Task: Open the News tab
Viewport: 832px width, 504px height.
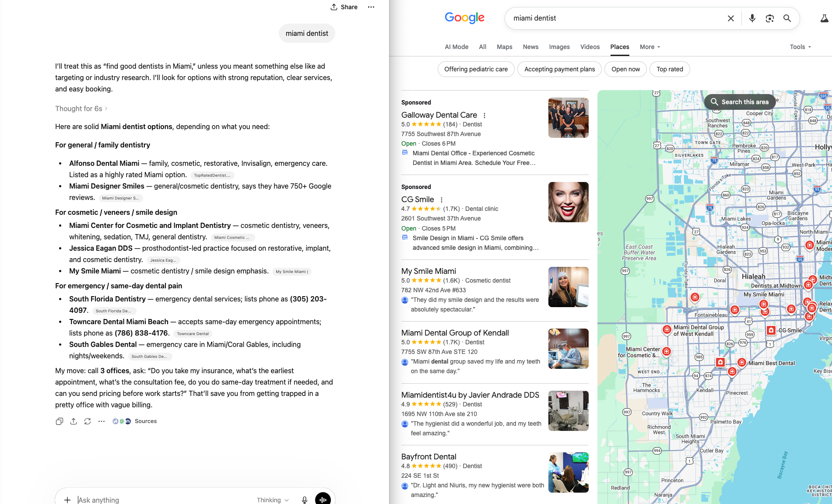Action: [x=530, y=47]
